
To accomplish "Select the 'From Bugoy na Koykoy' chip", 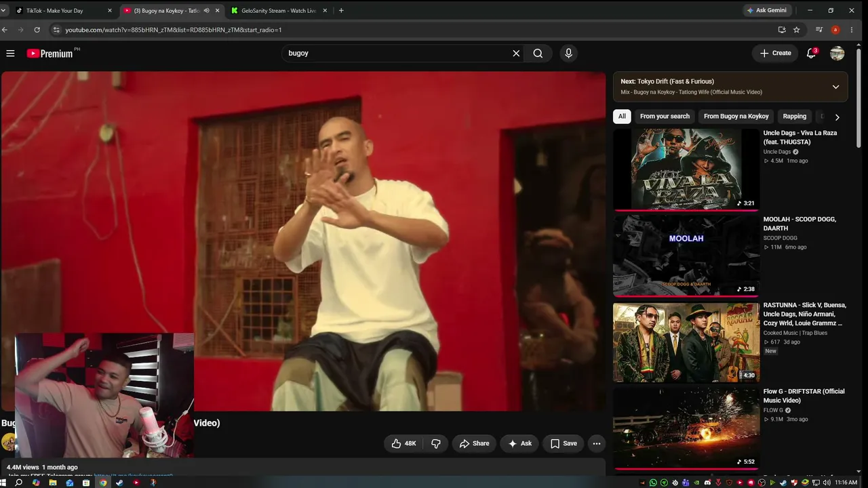I will click(x=736, y=116).
